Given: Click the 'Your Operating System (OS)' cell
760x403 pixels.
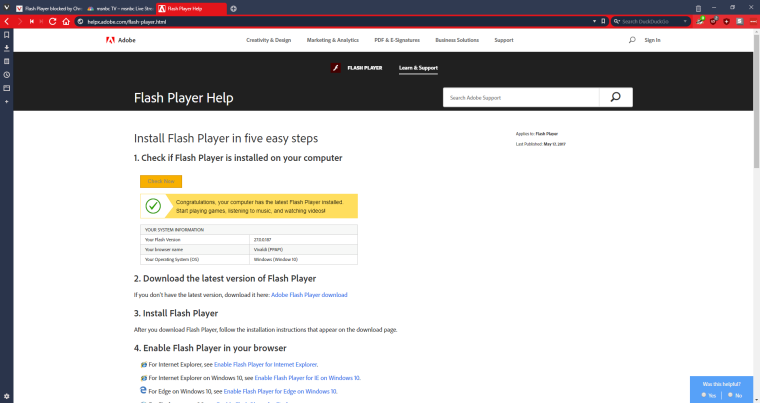Looking at the screenshot, I should 195,259.
